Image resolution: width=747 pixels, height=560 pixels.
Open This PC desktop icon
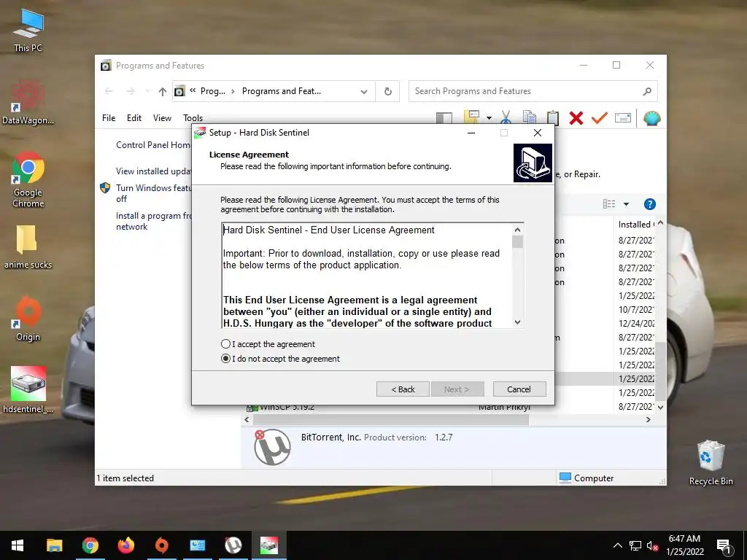click(x=28, y=31)
